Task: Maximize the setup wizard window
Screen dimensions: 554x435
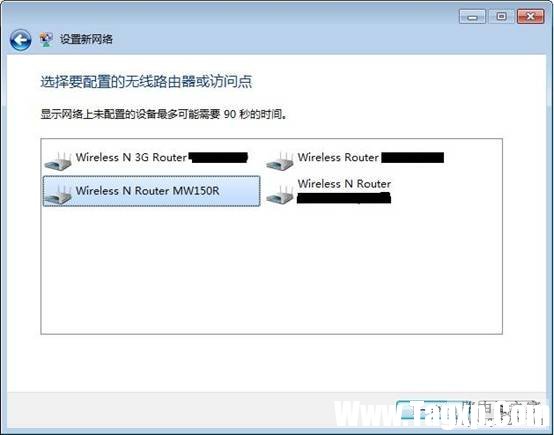Action: tap(501, 17)
